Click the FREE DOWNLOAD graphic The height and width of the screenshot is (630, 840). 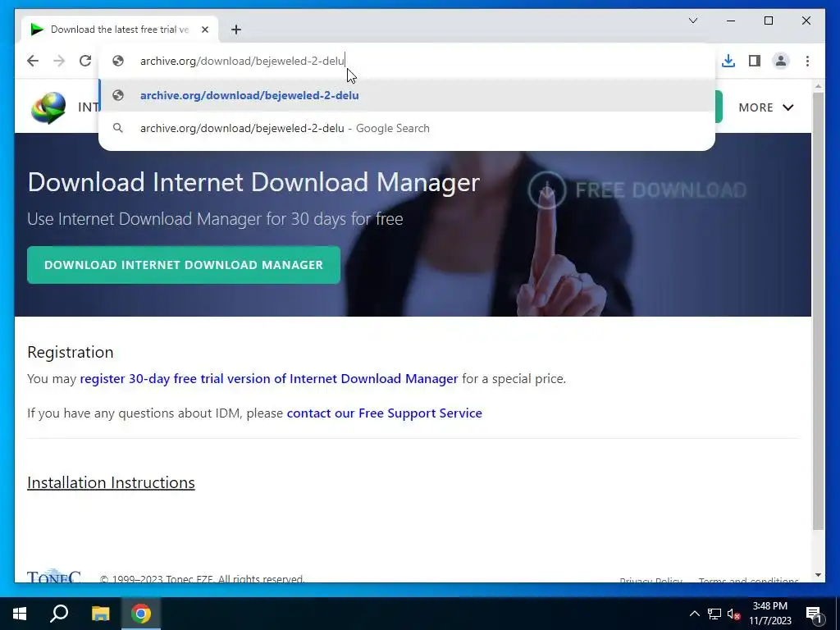point(637,189)
